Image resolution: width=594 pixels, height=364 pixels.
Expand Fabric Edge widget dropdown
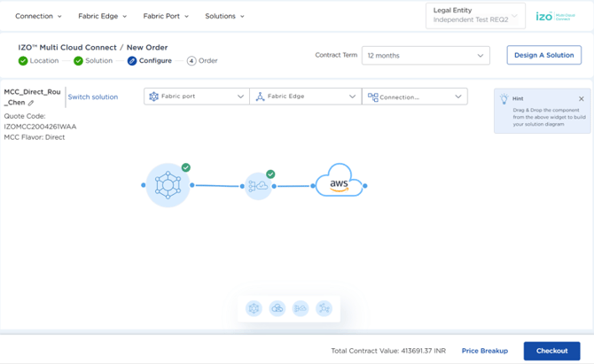coord(306,97)
